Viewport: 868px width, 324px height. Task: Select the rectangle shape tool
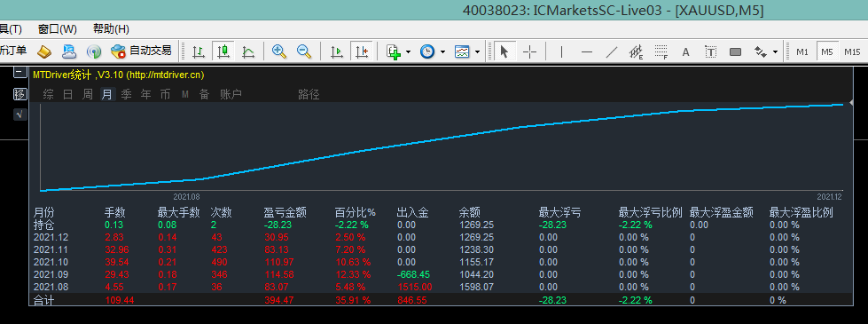pyautogui.click(x=736, y=52)
